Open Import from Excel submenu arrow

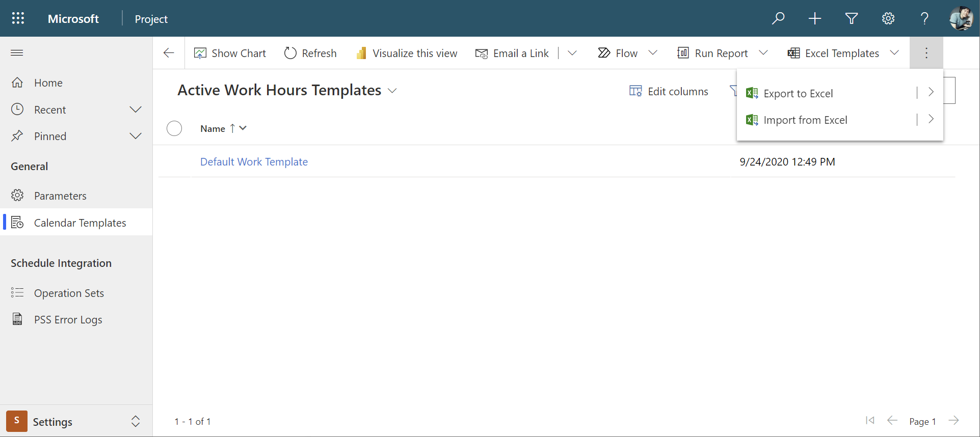931,119
